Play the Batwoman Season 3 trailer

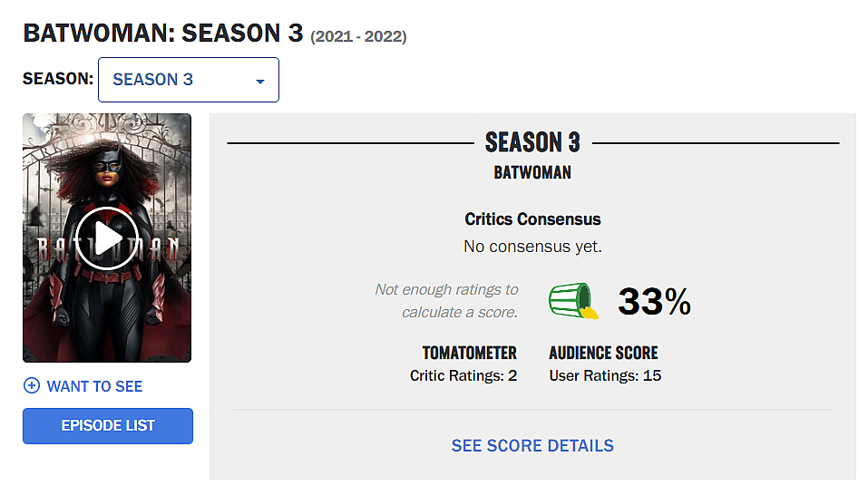click(x=107, y=238)
